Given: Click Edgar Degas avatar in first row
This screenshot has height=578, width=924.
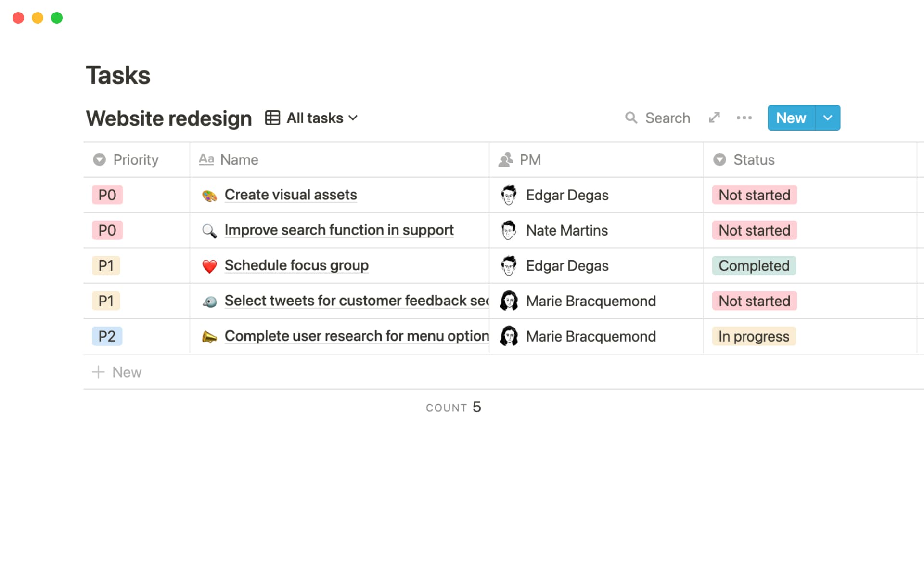Looking at the screenshot, I should tap(509, 195).
